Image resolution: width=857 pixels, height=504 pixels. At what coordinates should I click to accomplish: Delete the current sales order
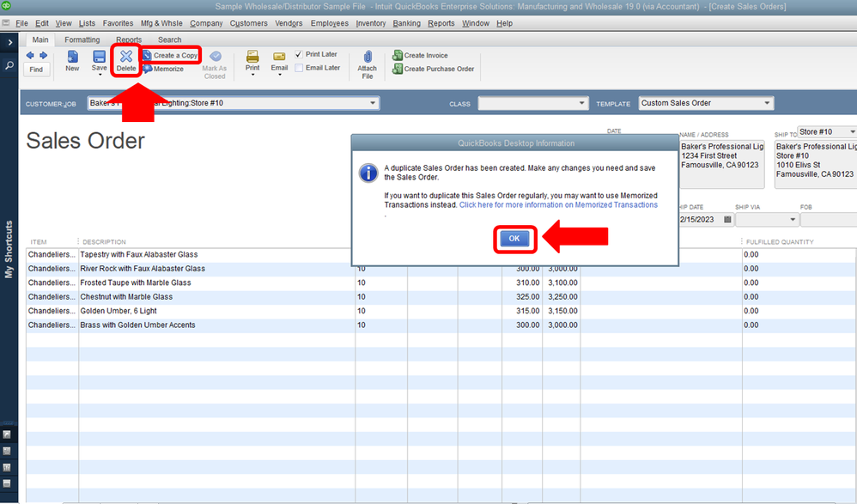tap(126, 61)
